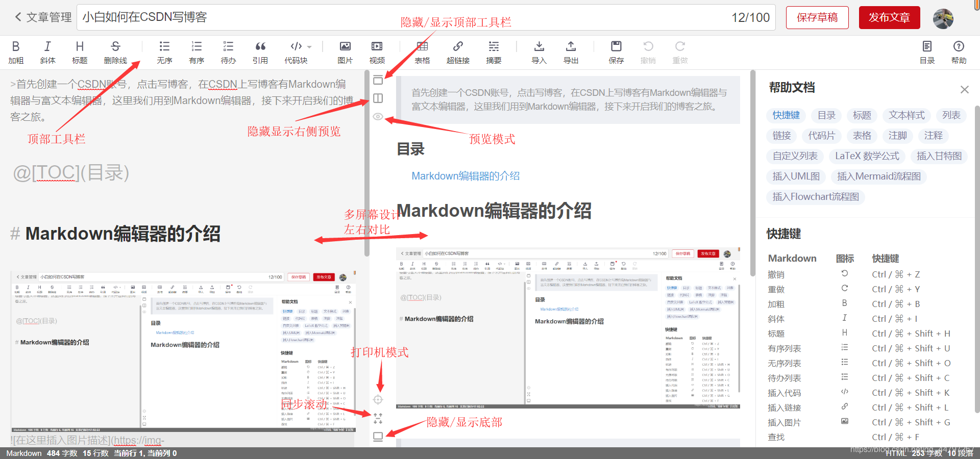
Task: Select the 注脚 help tag
Action: click(x=898, y=136)
